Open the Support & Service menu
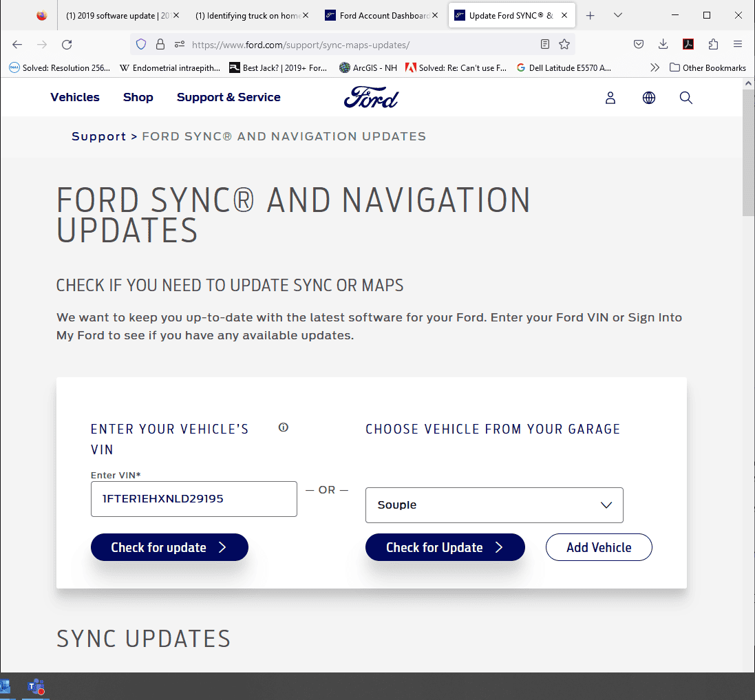The image size is (755, 700). (228, 97)
